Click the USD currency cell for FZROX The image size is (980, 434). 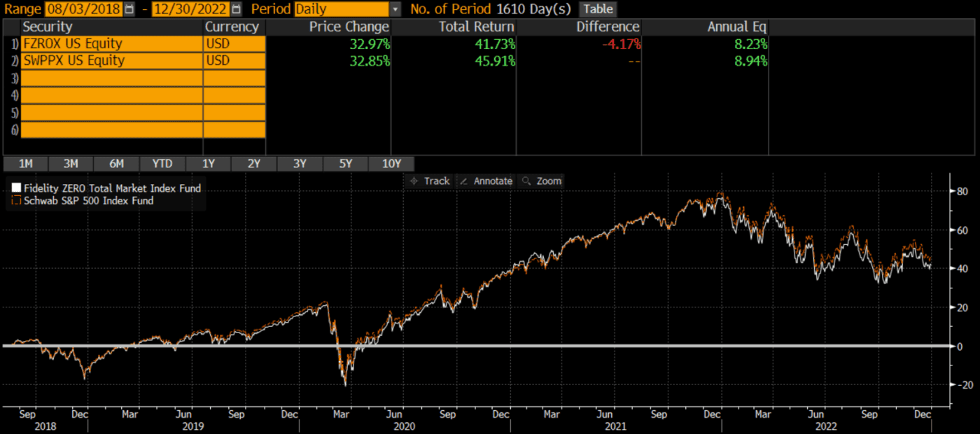coord(234,44)
